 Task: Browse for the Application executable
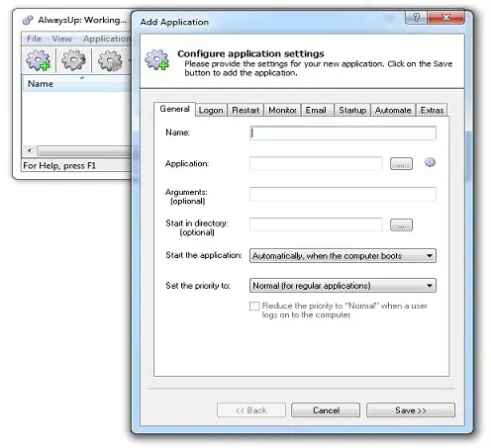coord(401,164)
